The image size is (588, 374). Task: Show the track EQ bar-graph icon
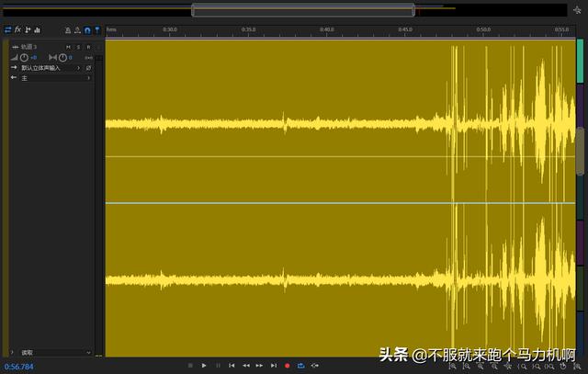click(38, 29)
